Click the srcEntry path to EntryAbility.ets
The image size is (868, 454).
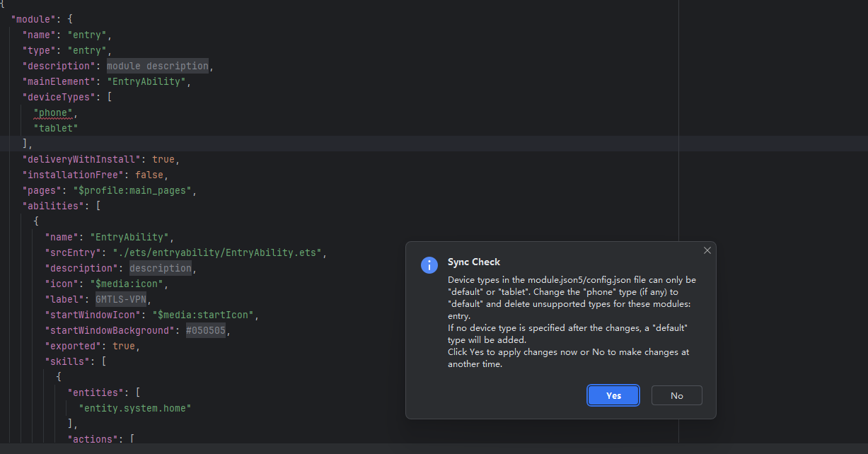point(219,252)
